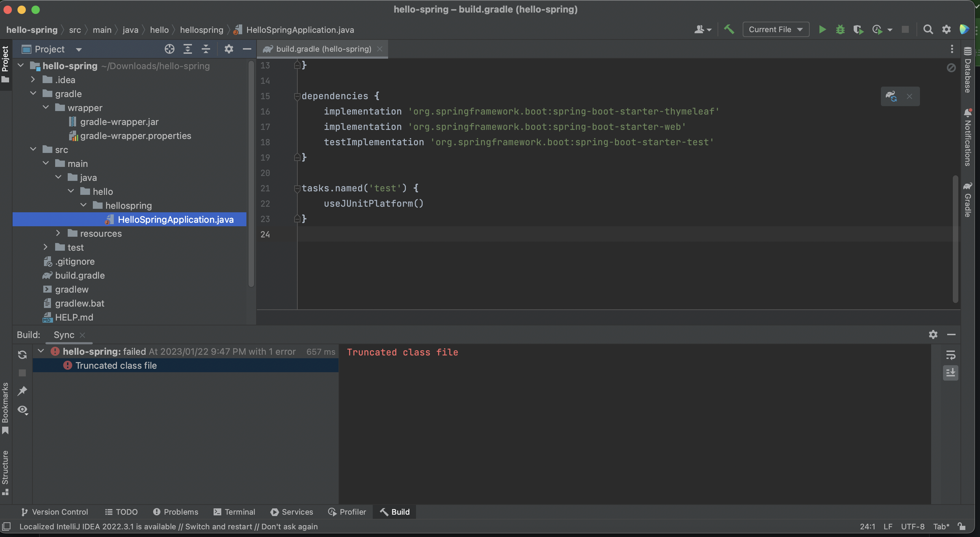Click the read-only lock icon in status bar
This screenshot has width=980, height=537.
pyautogui.click(x=962, y=526)
